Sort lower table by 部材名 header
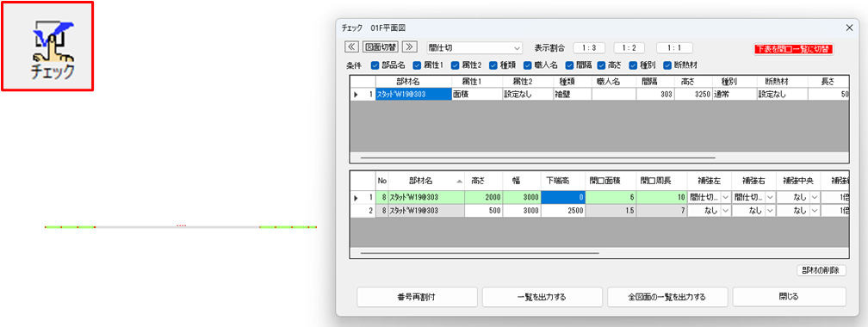Screen dimensions: 868x327 point(427,180)
